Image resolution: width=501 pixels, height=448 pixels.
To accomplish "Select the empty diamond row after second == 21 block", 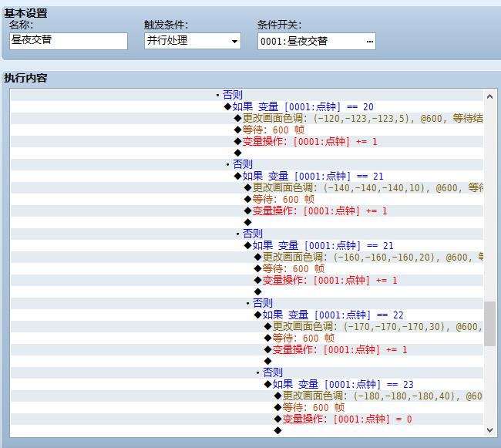I will coord(247,291).
